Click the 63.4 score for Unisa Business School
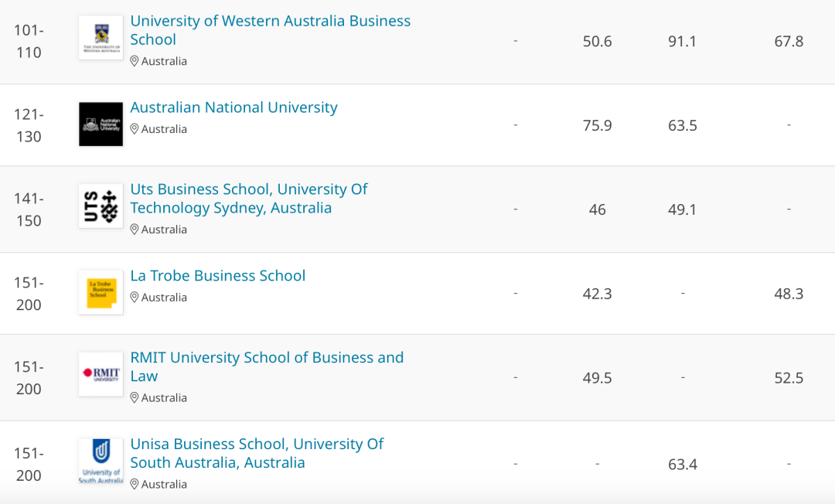This screenshot has height=504, width=835. point(682,465)
